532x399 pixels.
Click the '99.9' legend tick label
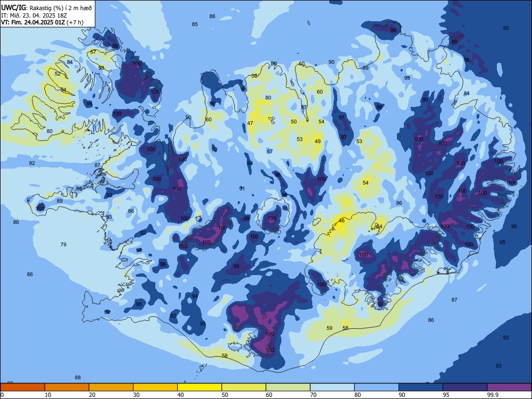tap(493, 395)
